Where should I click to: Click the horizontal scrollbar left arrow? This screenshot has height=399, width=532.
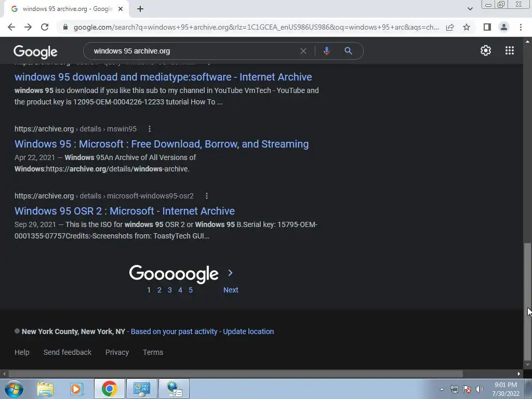pyautogui.click(x=4, y=374)
